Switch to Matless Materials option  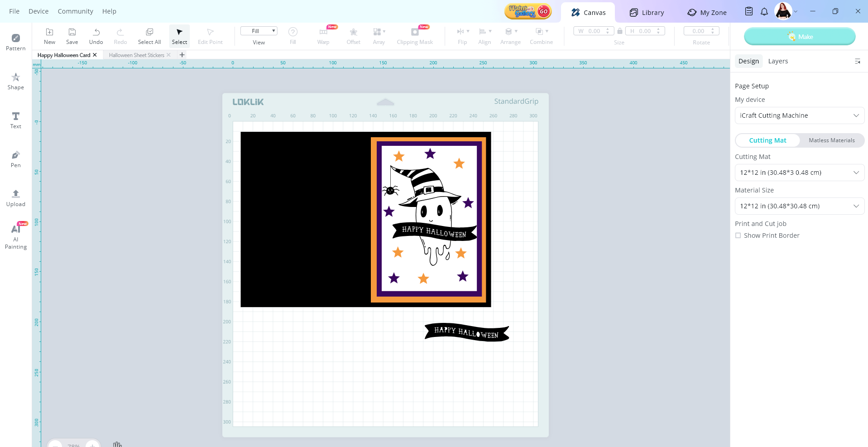[x=831, y=140]
